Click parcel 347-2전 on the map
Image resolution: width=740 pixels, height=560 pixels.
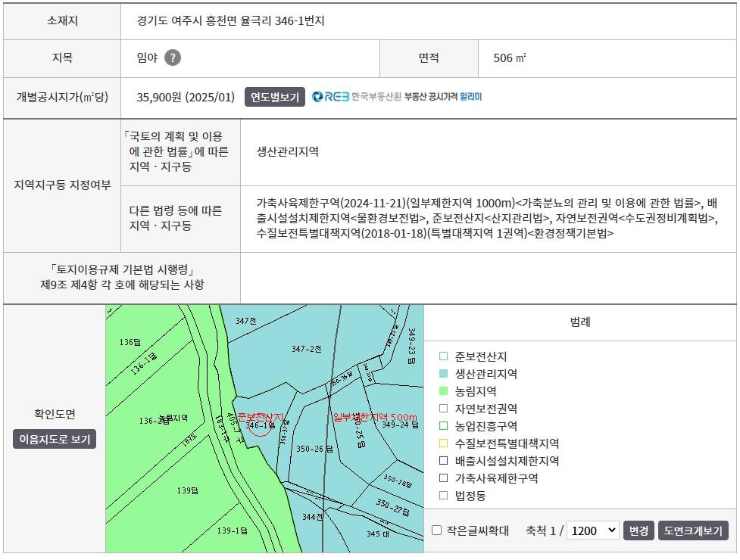[x=306, y=350]
